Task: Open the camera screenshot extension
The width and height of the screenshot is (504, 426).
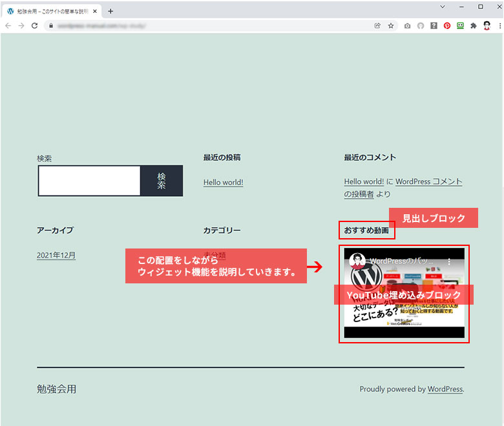Action: point(407,26)
